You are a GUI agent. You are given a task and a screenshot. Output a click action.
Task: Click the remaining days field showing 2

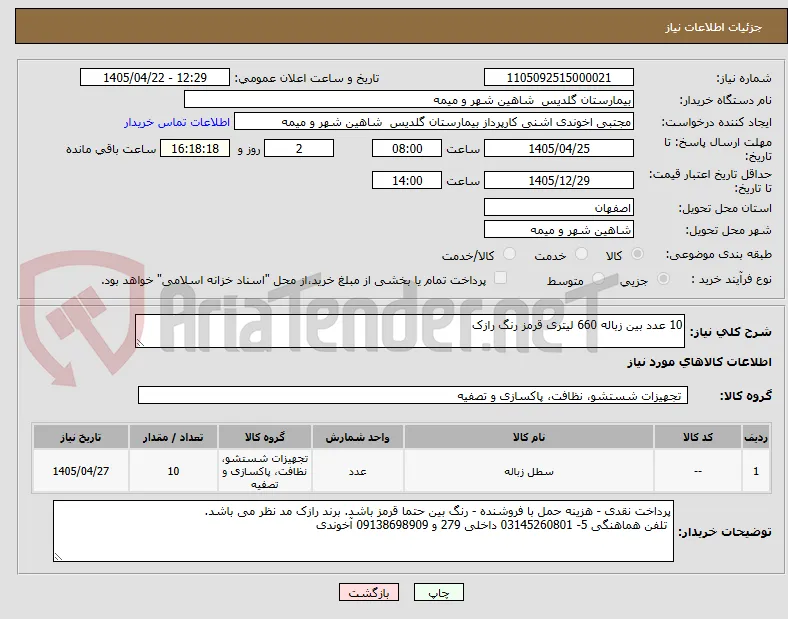click(x=299, y=149)
